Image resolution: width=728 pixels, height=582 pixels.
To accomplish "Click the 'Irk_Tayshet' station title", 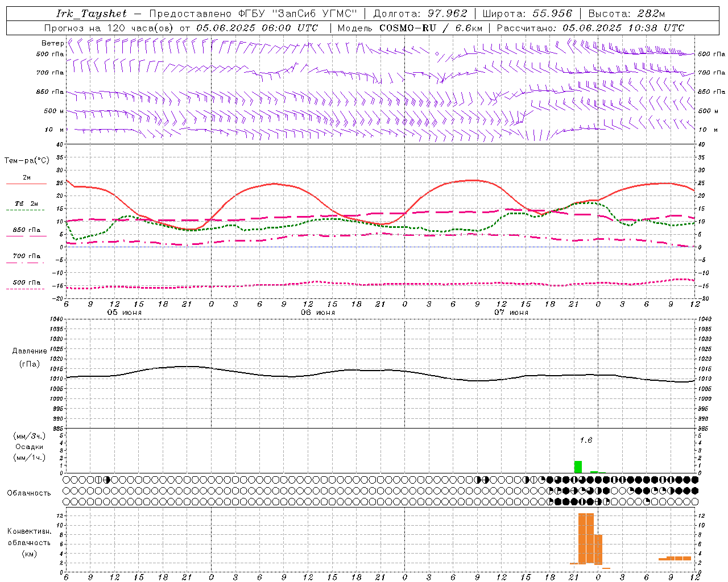I will (x=92, y=14).
